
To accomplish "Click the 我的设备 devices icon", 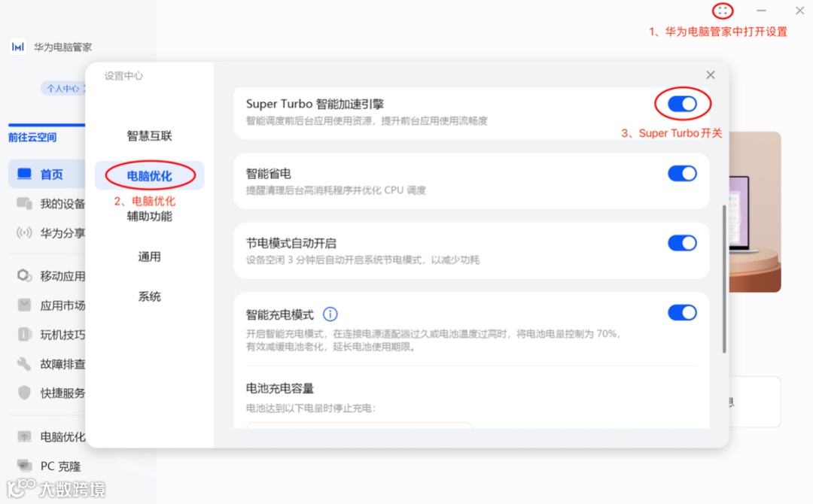I will (x=24, y=204).
